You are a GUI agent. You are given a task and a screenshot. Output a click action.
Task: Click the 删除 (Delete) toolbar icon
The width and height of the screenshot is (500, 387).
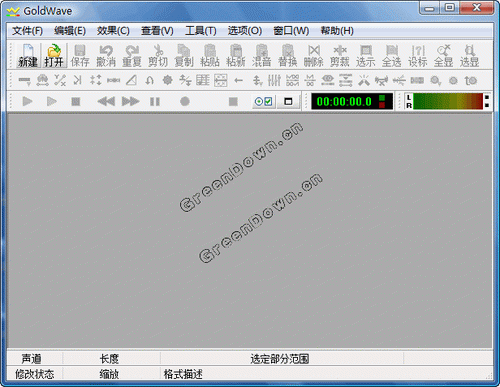point(314,56)
